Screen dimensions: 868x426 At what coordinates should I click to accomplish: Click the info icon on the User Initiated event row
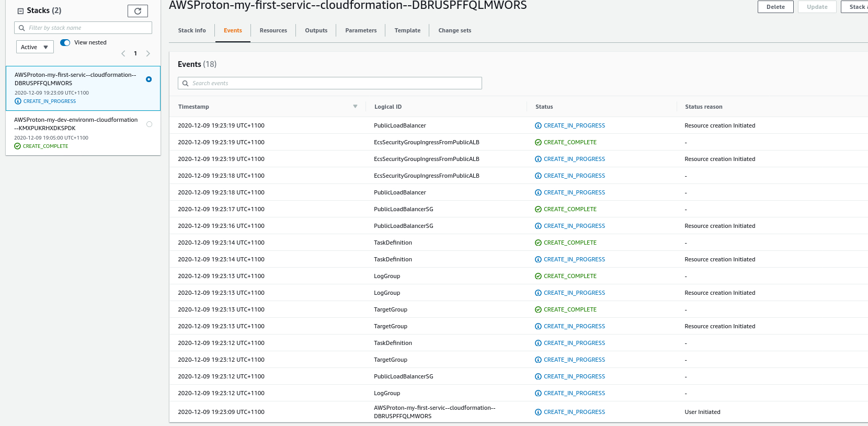[x=538, y=412]
